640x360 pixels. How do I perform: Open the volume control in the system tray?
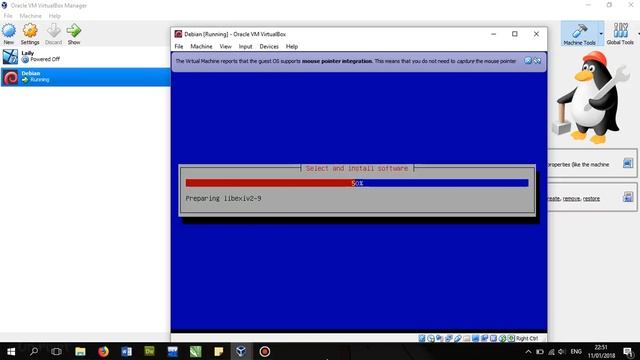pos(562,351)
